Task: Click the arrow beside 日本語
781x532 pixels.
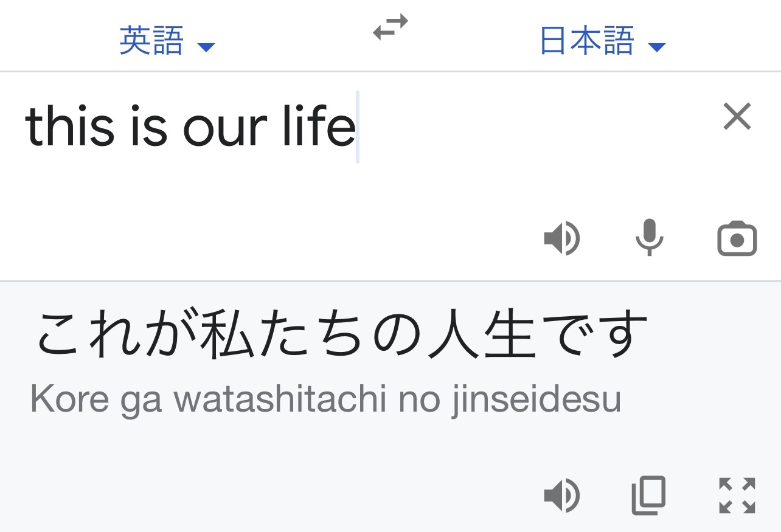Action: (x=657, y=47)
